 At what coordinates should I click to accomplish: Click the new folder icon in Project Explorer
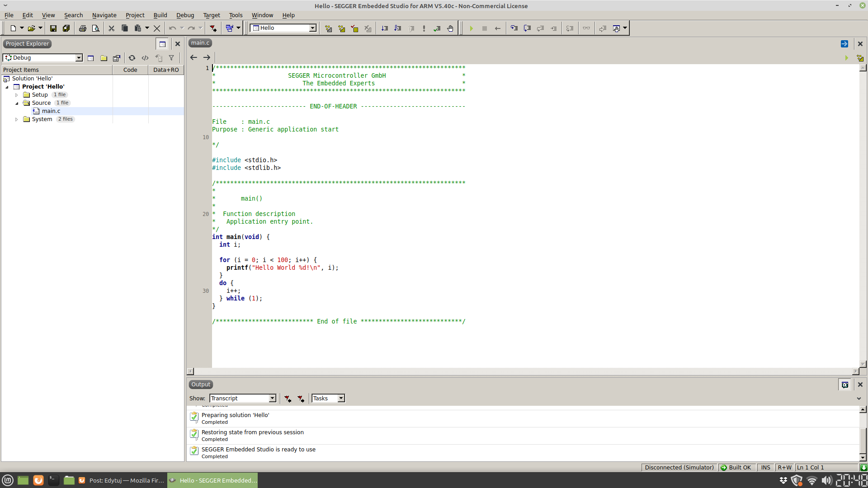(104, 58)
